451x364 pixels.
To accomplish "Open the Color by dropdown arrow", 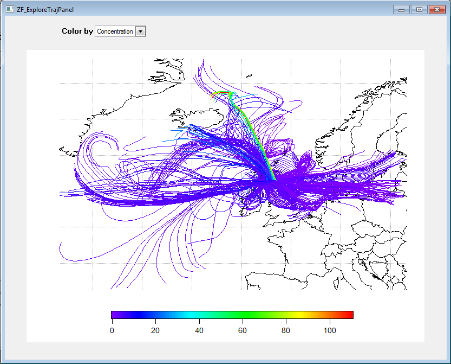I will pos(141,31).
